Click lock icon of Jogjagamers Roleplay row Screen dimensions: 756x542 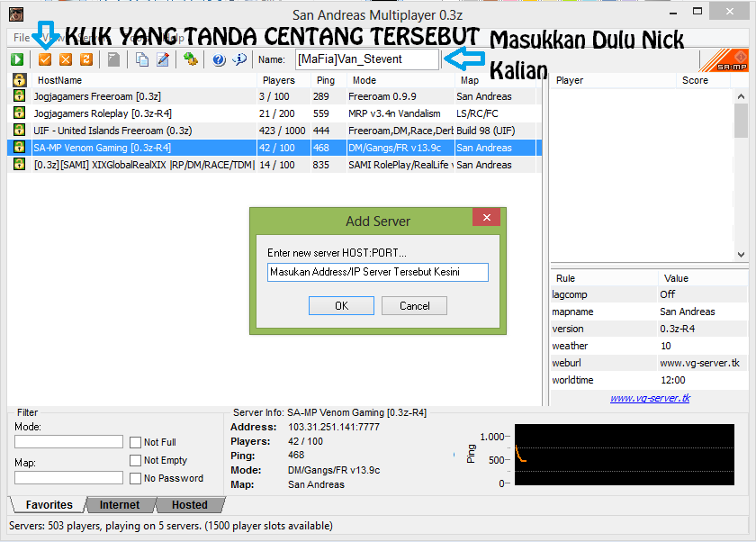tap(19, 113)
